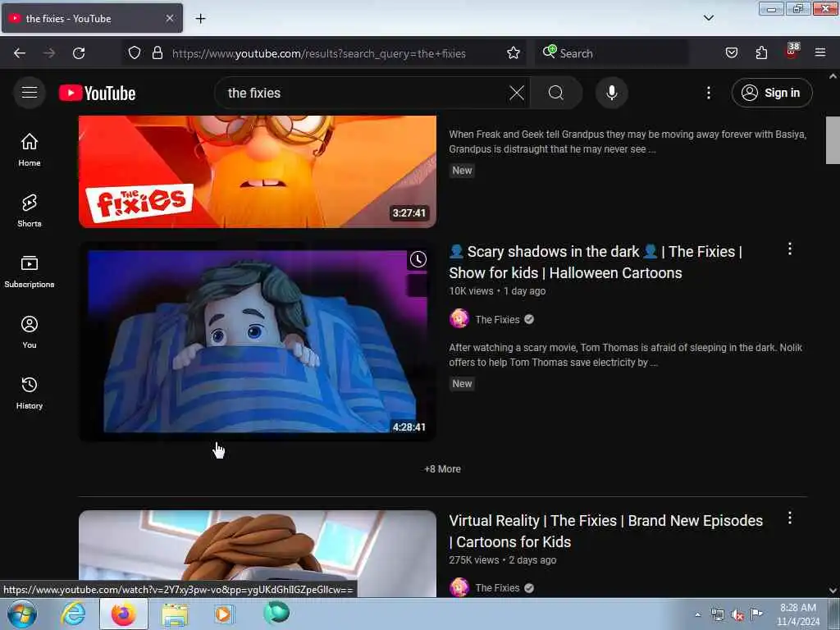Open action menu for Virtual Reality video
This screenshot has height=630, width=840.
click(x=789, y=518)
